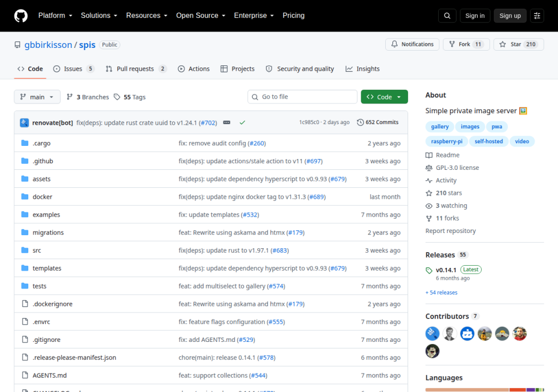Open the examples folder
The image size is (558, 392).
[x=46, y=215]
